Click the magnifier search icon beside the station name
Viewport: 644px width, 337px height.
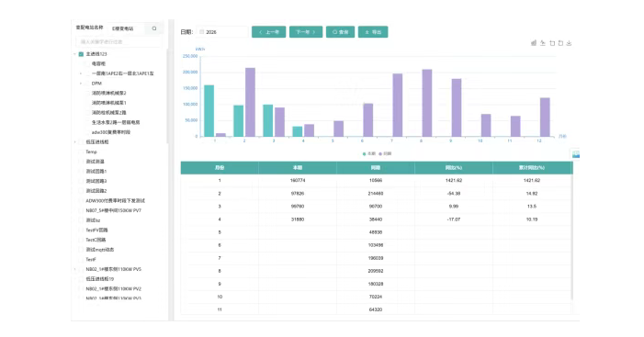coord(154,28)
